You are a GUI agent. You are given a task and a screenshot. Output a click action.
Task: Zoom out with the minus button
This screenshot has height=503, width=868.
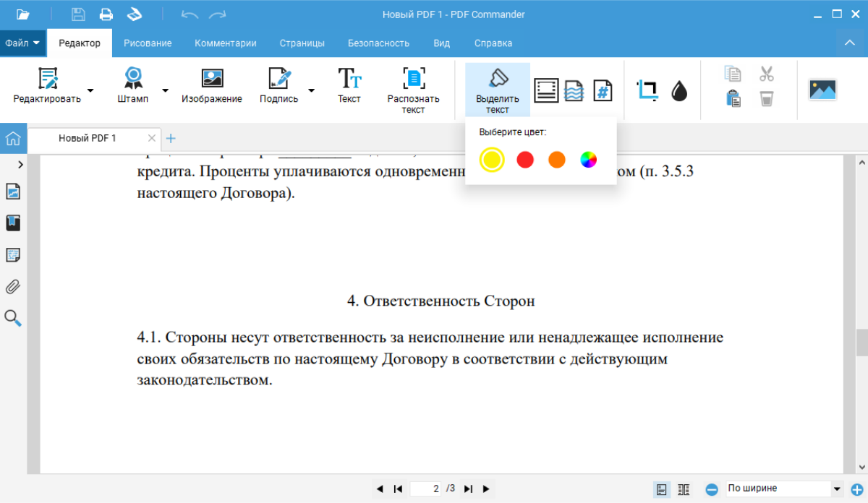click(x=712, y=489)
